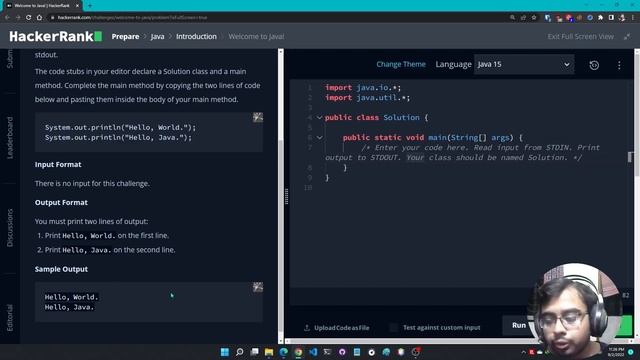Open the Discussions side tab
The width and height of the screenshot is (640, 360).
click(x=10, y=228)
